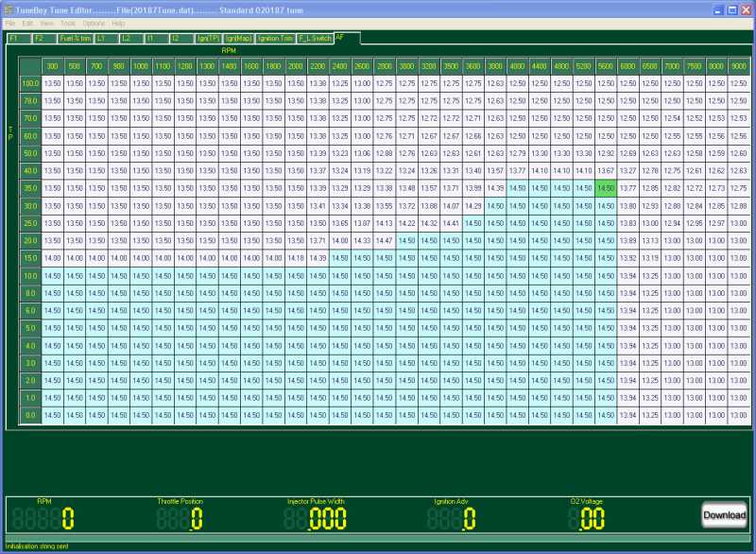756x554 pixels.
Task: Open the Fuel % trim tab
Action: tap(76, 38)
